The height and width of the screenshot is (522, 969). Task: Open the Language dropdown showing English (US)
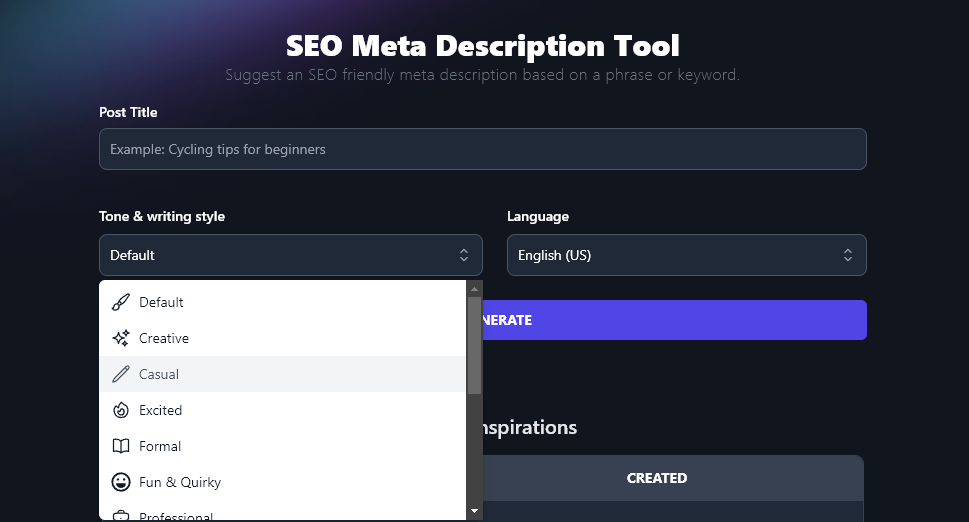point(686,255)
